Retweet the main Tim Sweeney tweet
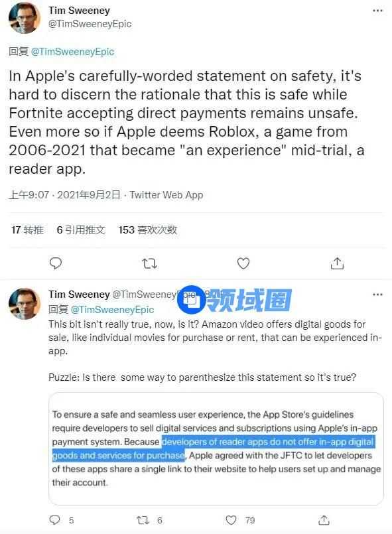The width and height of the screenshot is (392, 534). click(x=149, y=263)
